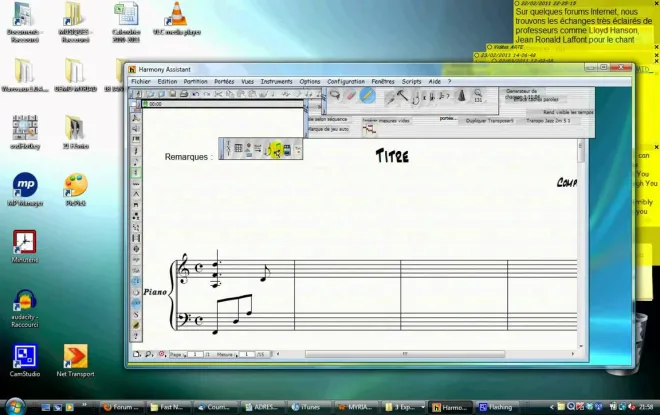Image resolution: width=660 pixels, height=415 pixels.
Task: Select the lasso selection tool
Action: coord(335,96)
